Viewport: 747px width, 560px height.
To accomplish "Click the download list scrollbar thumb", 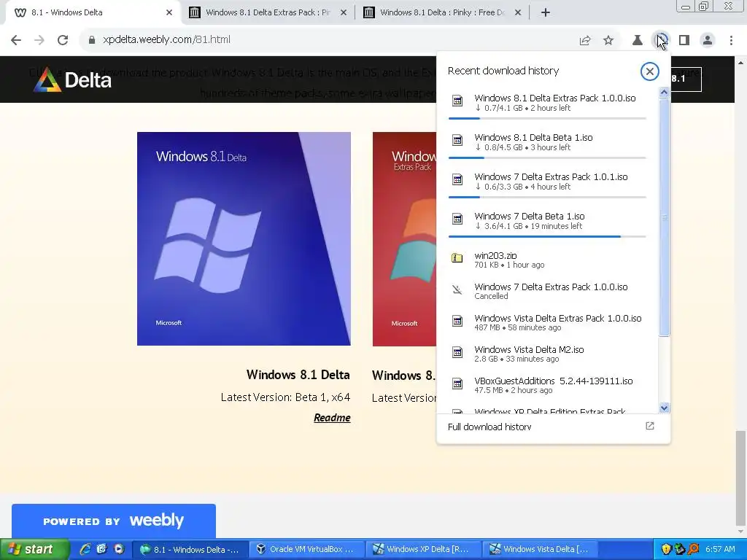I will point(664,217).
